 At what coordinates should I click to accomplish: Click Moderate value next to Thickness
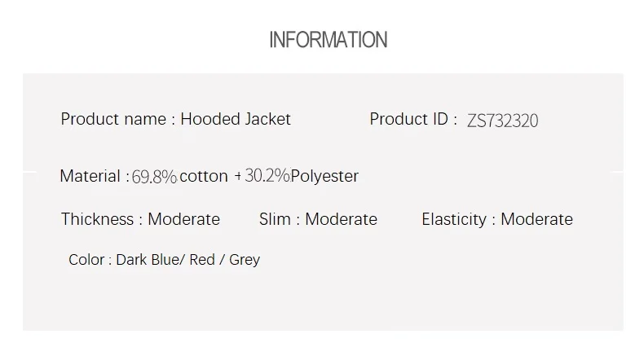coord(183,219)
